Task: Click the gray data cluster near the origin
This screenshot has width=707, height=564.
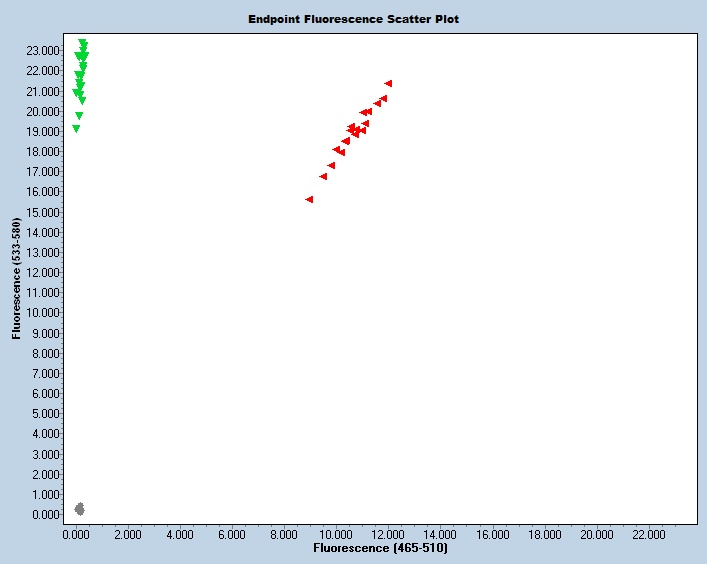Action: click(80, 509)
